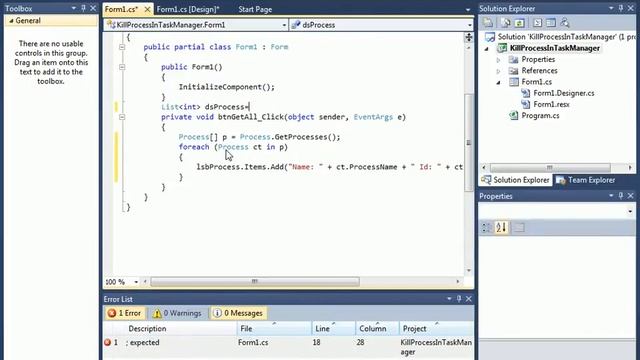The height and width of the screenshot is (360, 640).
Task: Open the Properties panel object dropdown
Action: click(x=630, y=211)
